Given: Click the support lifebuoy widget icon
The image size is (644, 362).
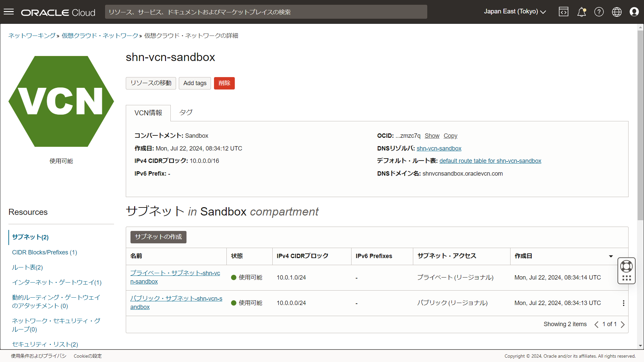Looking at the screenshot, I should 627,266.
